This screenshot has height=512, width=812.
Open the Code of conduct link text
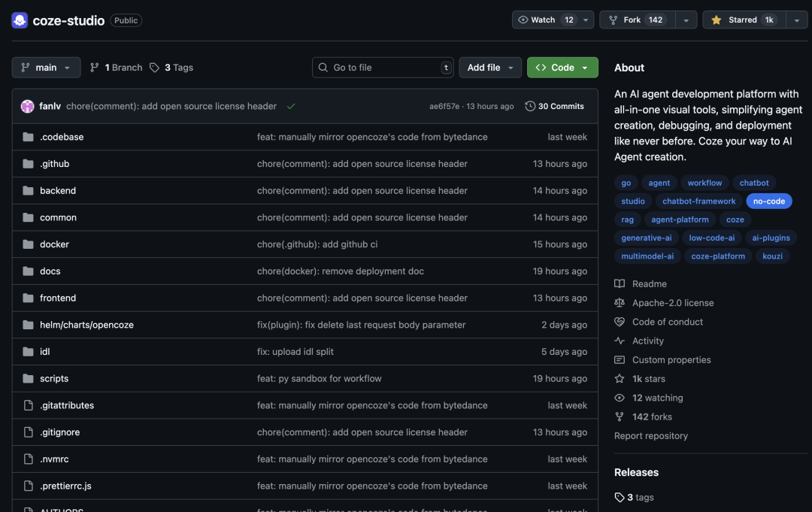point(668,322)
